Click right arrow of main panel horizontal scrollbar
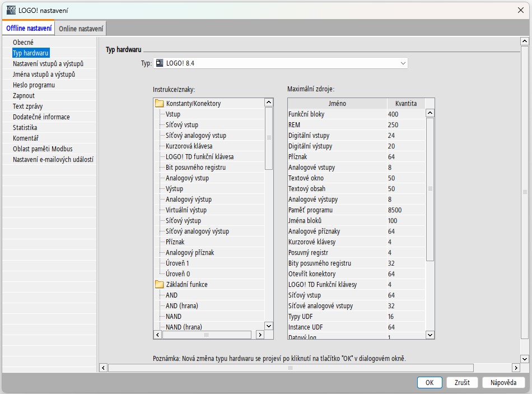Image resolution: width=532 pixels, height=394 pixels. click(516, 368)
